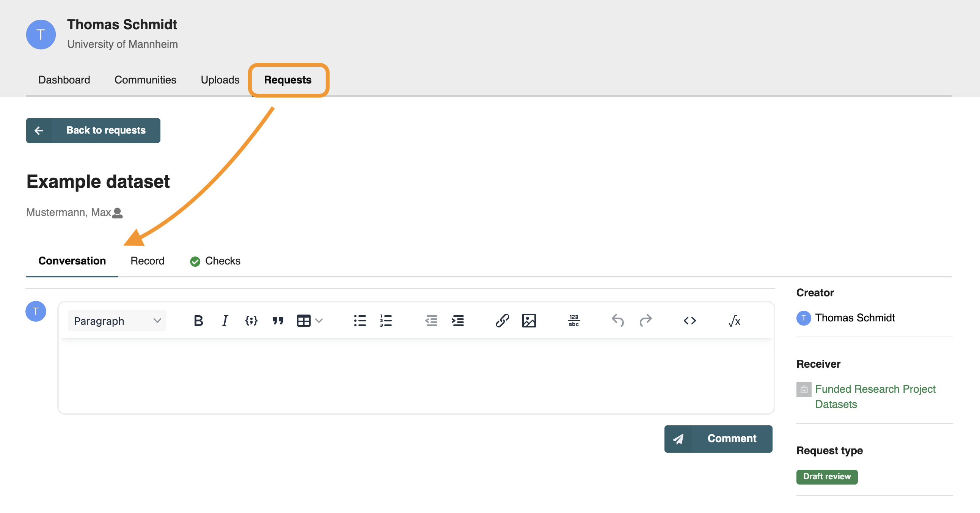
Task: Click the Receiver community thumbnail icon
Action: 804,389
